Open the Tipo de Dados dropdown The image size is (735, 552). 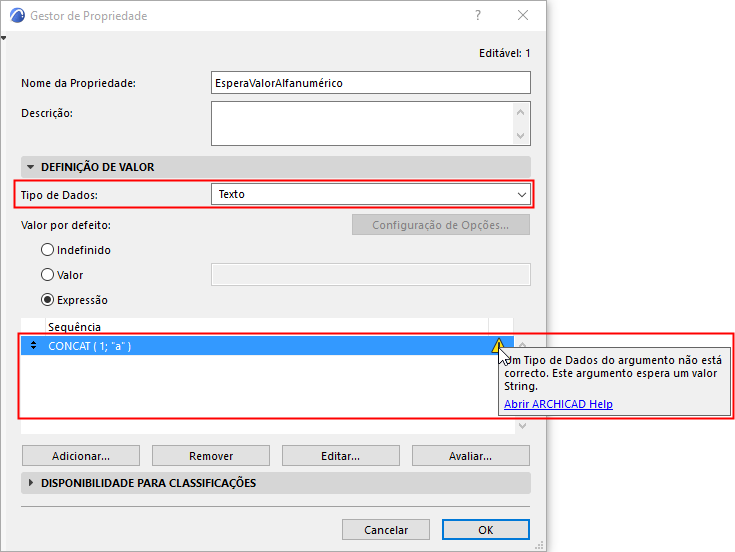[371, 194]
